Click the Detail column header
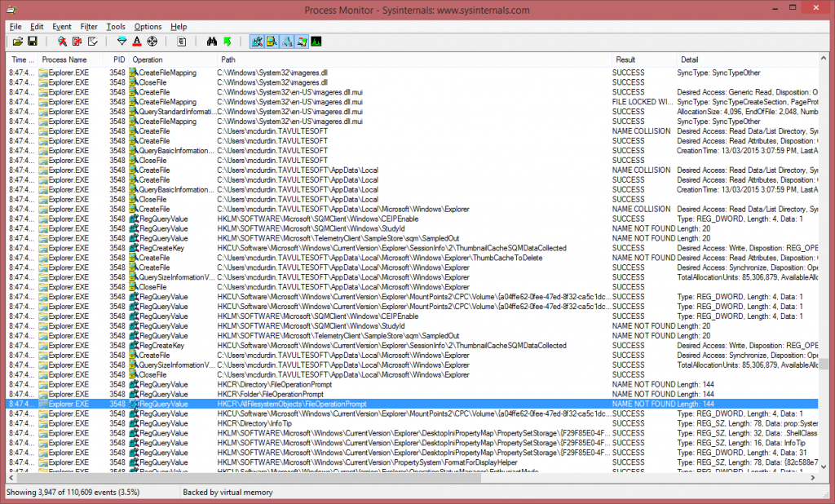This screenshot has width=835, height=504. click(747, 60)
